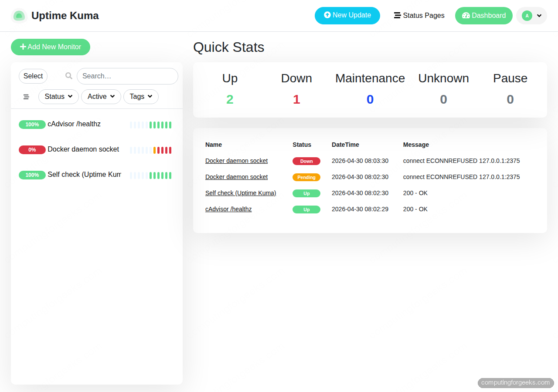The image size is (558, 392).
Task: Click the 100% badge beside Self check
Action: (32, 175)
